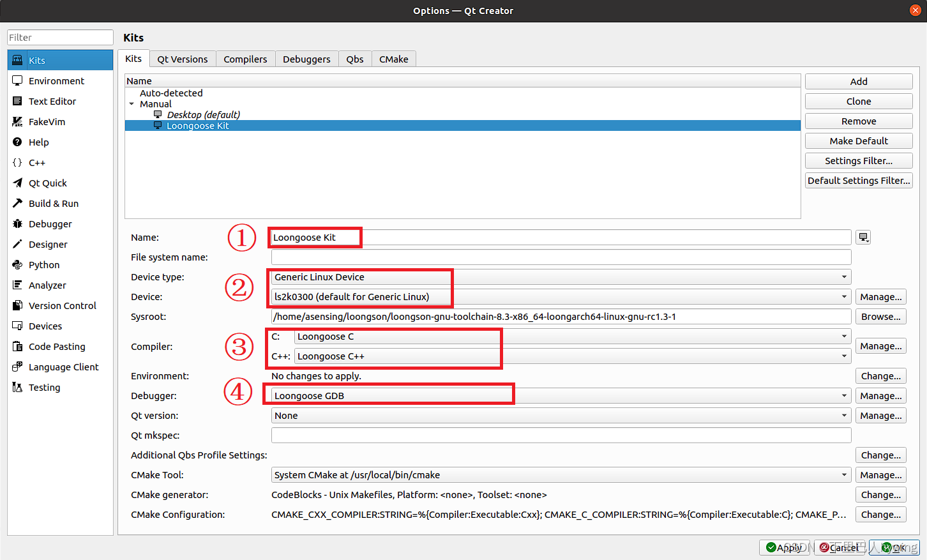This screenshot has height=560, width=927.
Task: Open the Kits category in sidebar
Action: [x=60, y=60]
